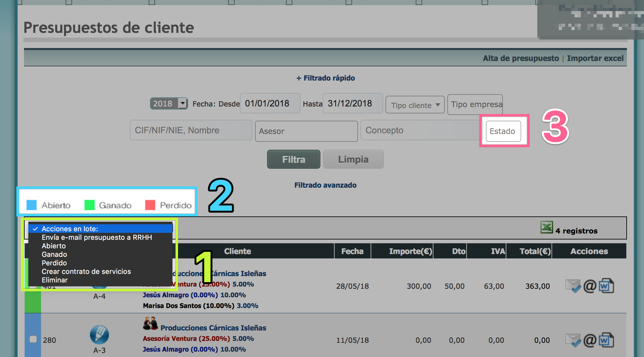Open the Estado filter dropdown
Viewport: 644px width, 357px height.
[x=503, y=131]
